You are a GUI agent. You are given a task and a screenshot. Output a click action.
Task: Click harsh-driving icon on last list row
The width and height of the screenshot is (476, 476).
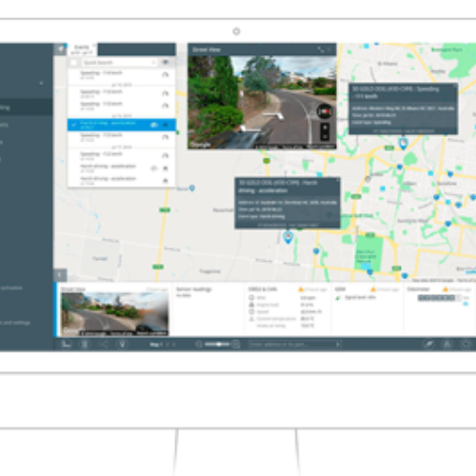pos(166,181)
